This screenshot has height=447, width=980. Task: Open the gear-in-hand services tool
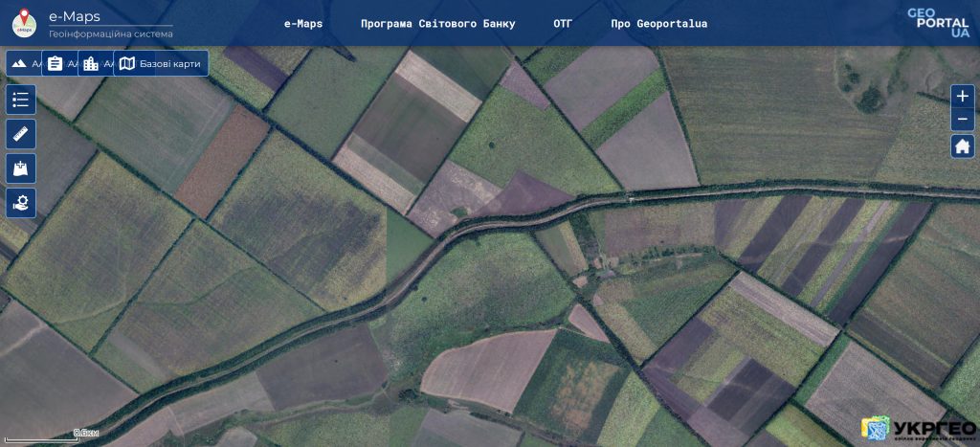point(21,203)
